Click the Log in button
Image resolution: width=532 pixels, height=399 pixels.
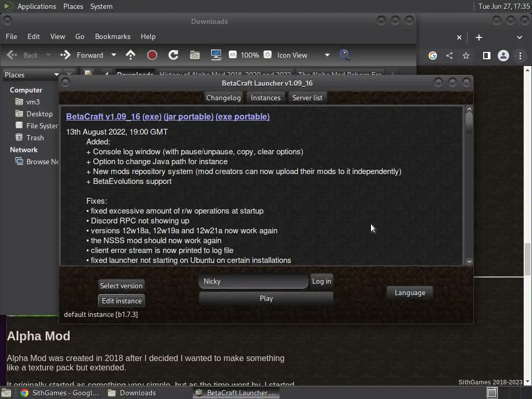pos(322,281)
